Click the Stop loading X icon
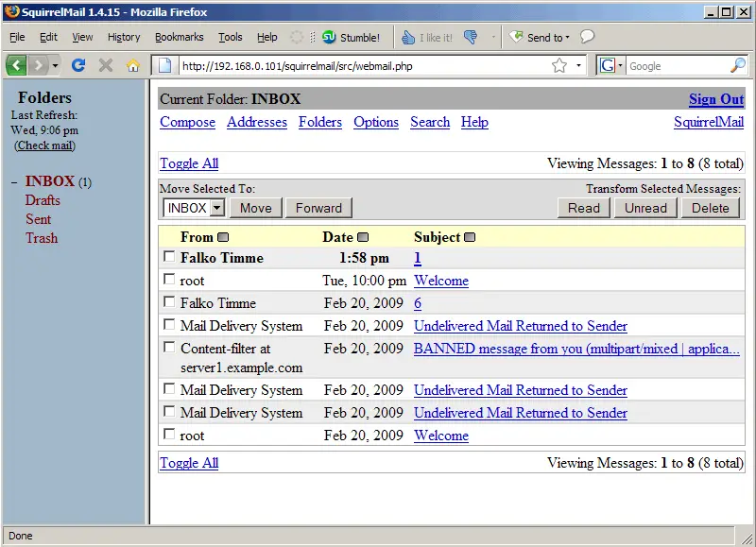 click(x=106, y=65)
